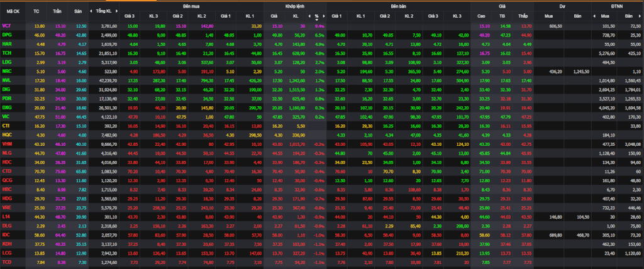Click the Dư group header

(x=562, y=6)
